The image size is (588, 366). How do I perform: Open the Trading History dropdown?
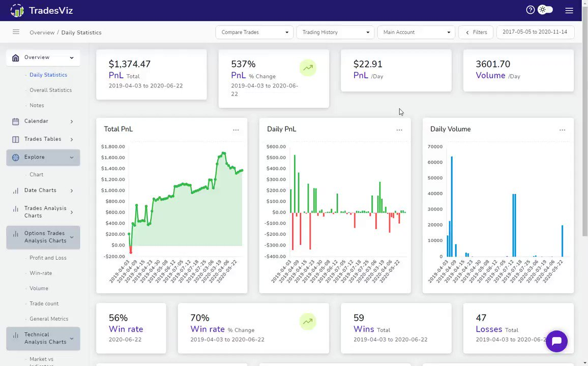tap(335, 32)
